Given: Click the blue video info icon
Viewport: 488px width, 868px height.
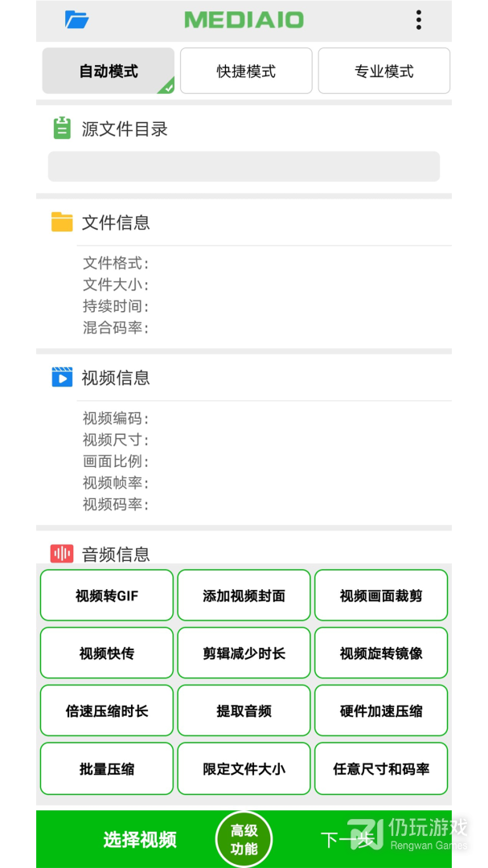Looking at the screenshot, I should (62, 377).
